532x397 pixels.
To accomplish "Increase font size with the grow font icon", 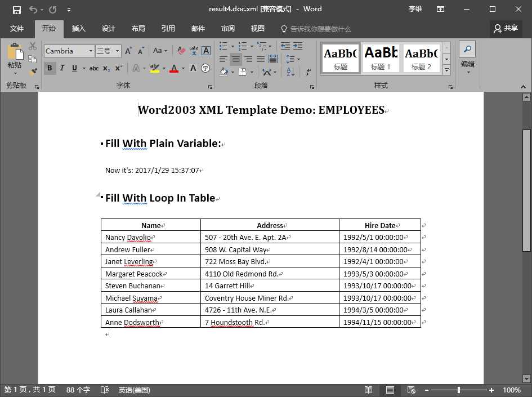I will 128,51.
